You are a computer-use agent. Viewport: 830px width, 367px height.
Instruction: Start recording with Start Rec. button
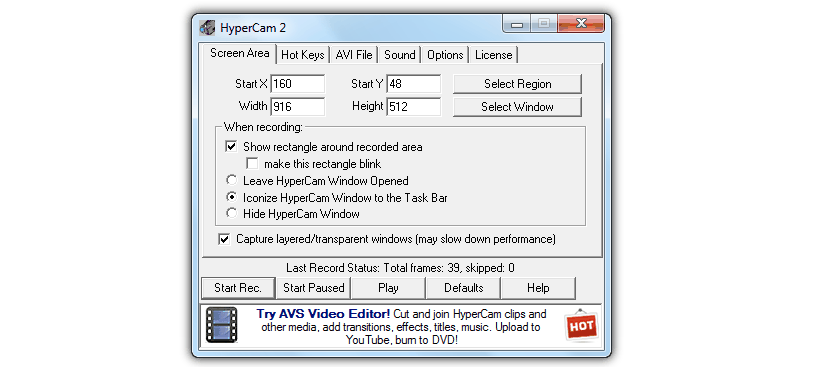click(238, 288)
